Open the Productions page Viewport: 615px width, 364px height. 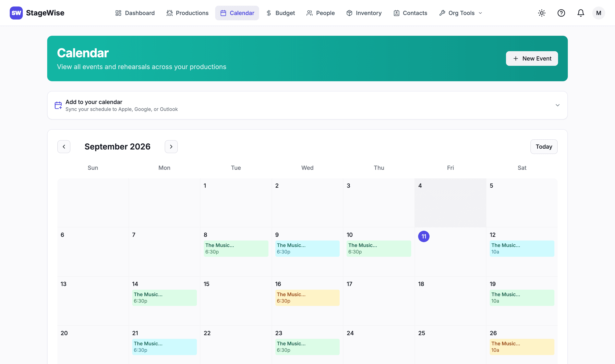(x=187, y=13)
